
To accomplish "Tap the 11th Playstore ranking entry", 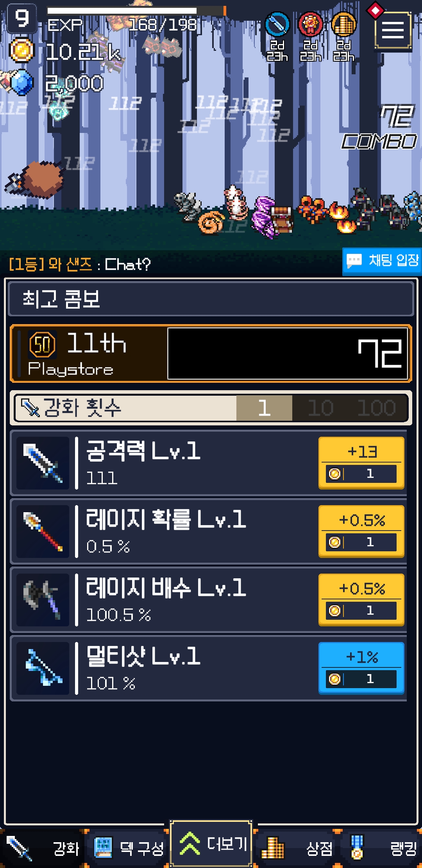I will 211,353.
